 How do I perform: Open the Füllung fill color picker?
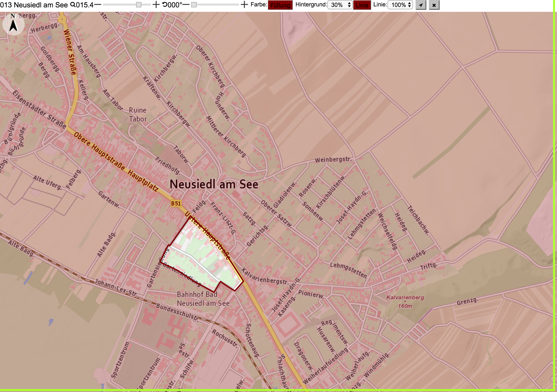pos(280,5)
